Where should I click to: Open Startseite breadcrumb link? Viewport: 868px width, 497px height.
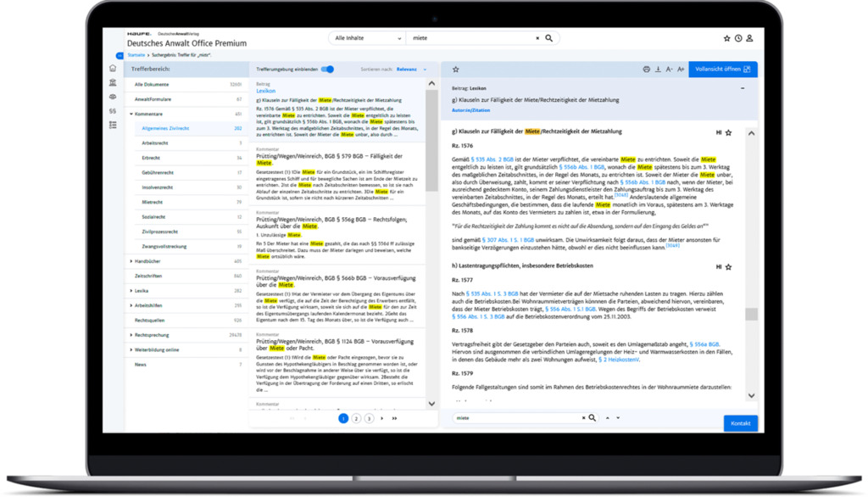pyautogui.click(x=136, y=55)
